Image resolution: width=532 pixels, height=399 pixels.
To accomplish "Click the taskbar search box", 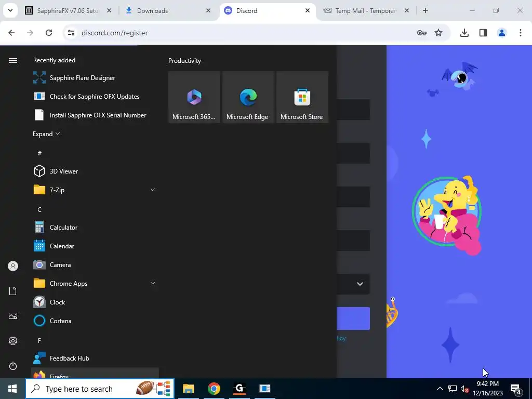I will pos(100,389).
